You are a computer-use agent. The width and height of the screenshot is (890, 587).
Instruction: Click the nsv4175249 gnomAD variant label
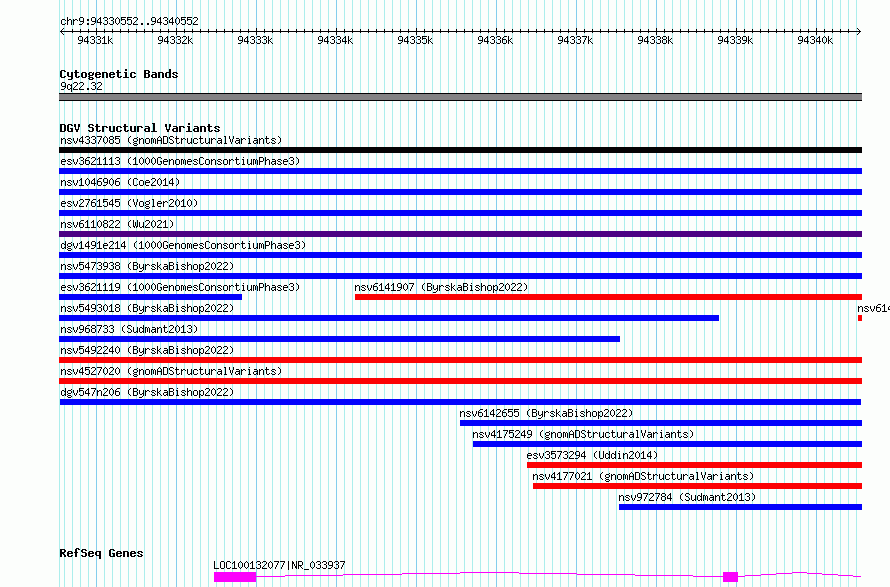point(583,434)
